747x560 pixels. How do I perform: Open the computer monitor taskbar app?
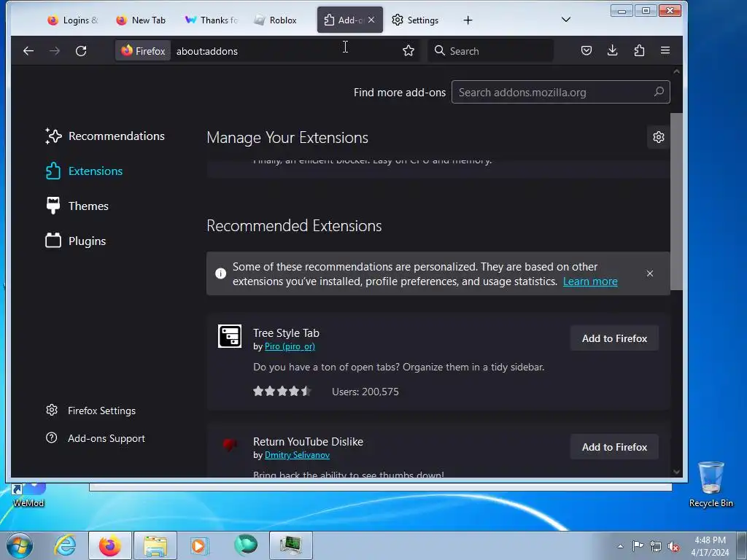[290, 545]
